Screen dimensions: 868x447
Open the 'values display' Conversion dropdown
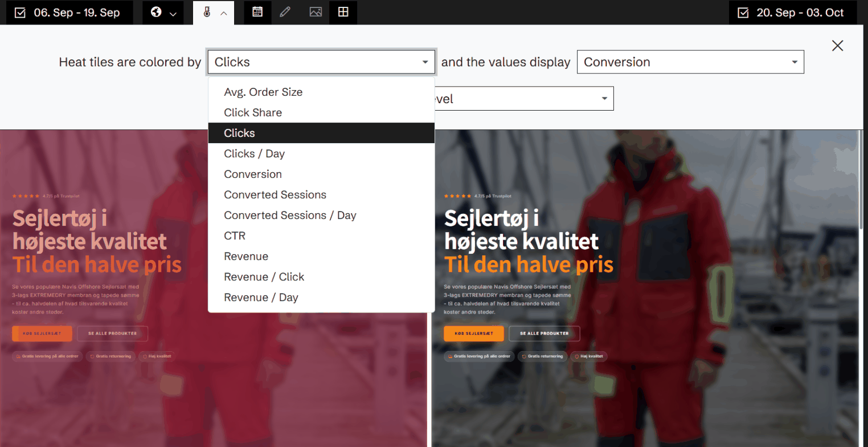tap(690, 62)
